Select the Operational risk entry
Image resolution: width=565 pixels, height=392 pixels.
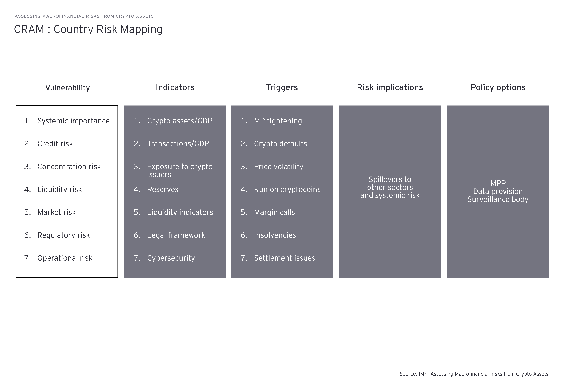(x=65, y=258)
